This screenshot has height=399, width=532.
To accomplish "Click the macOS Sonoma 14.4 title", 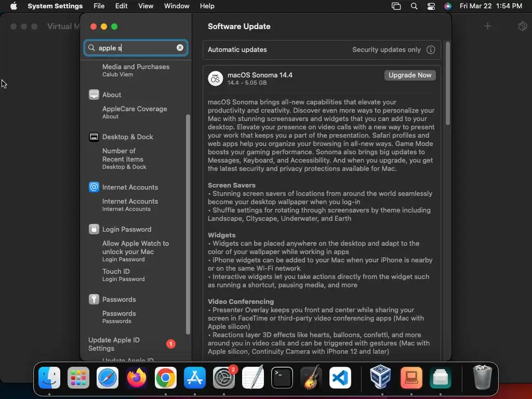I will tap(260, 75).
